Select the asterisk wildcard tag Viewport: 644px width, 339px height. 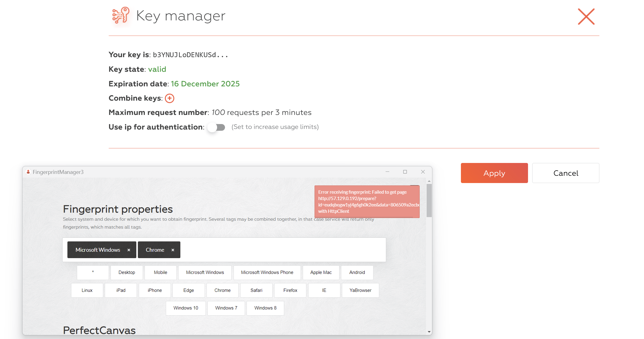click(x=93, y=272)
